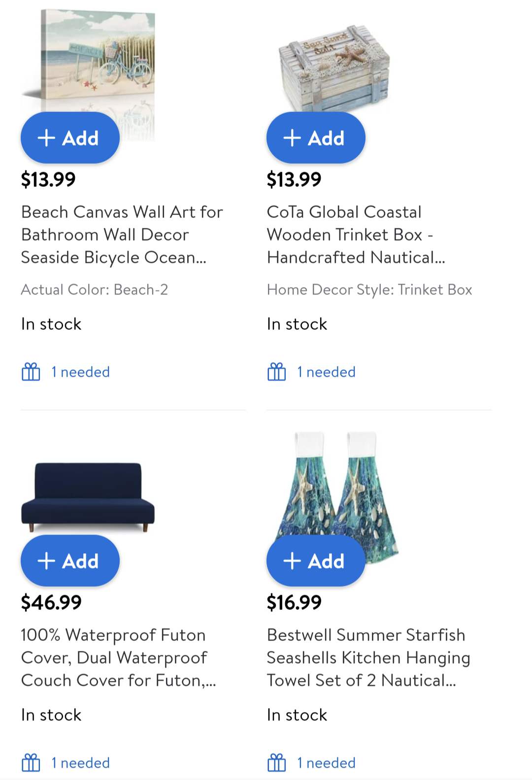Open CoTa Global Coastal Trinket Box title
This screenshot has height=780, width=532.
pyautogui.click(x=356, y=235)
